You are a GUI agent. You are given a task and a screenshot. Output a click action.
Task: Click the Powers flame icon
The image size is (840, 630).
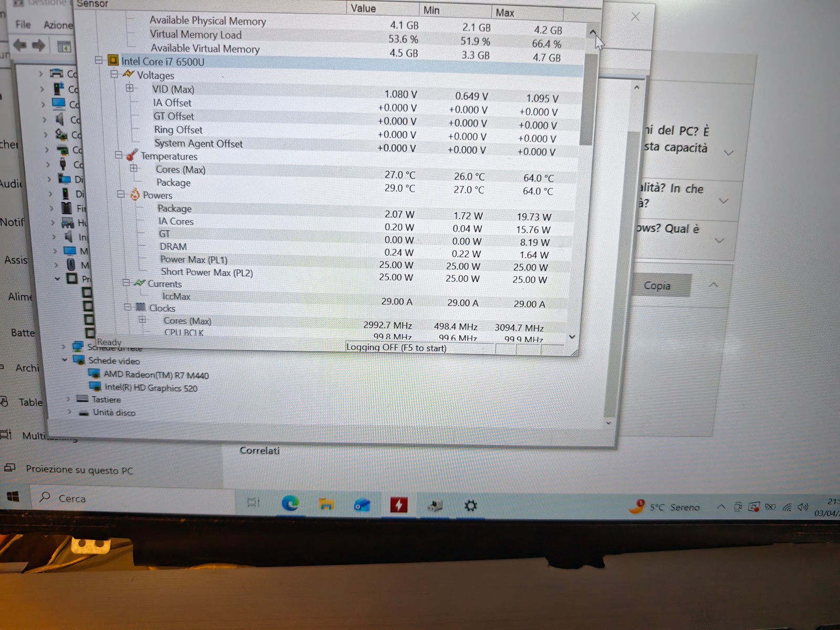[x=135, y=194]
